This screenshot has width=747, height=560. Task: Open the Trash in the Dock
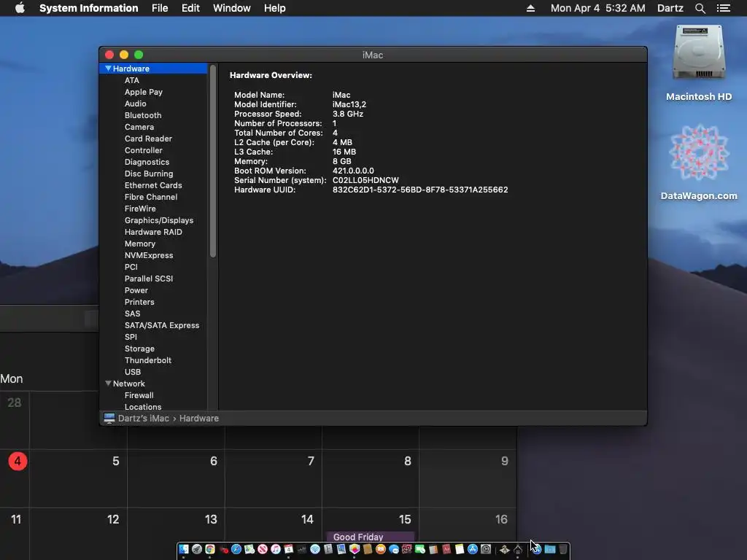point(562,549)
